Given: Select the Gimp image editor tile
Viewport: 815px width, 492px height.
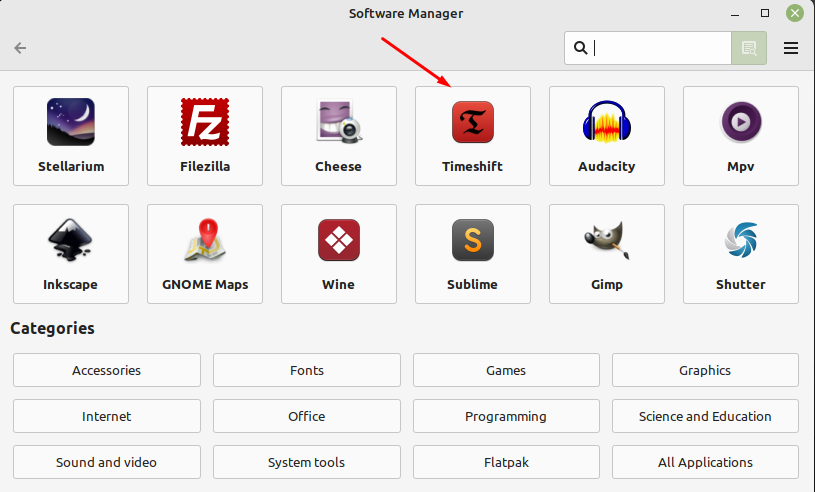Looking at the screenshot, I should [x=607, y=254].
